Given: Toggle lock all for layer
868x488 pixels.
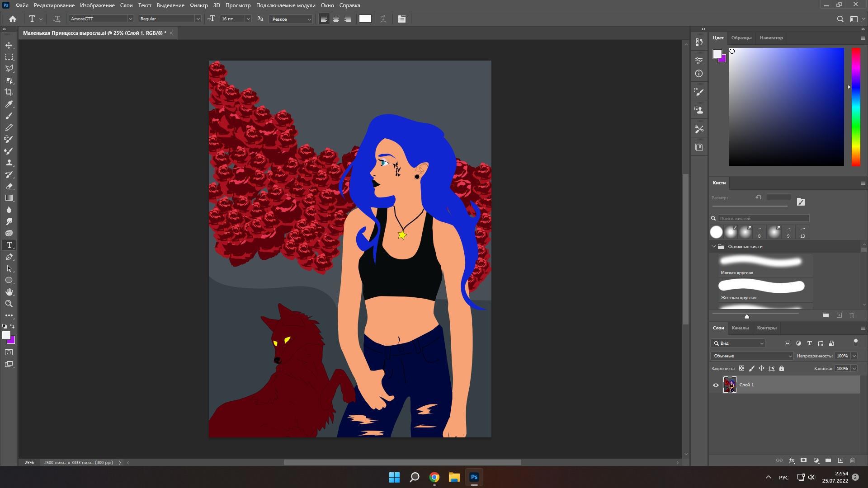Looking at the screenshot, I should [x=782, y=368].
